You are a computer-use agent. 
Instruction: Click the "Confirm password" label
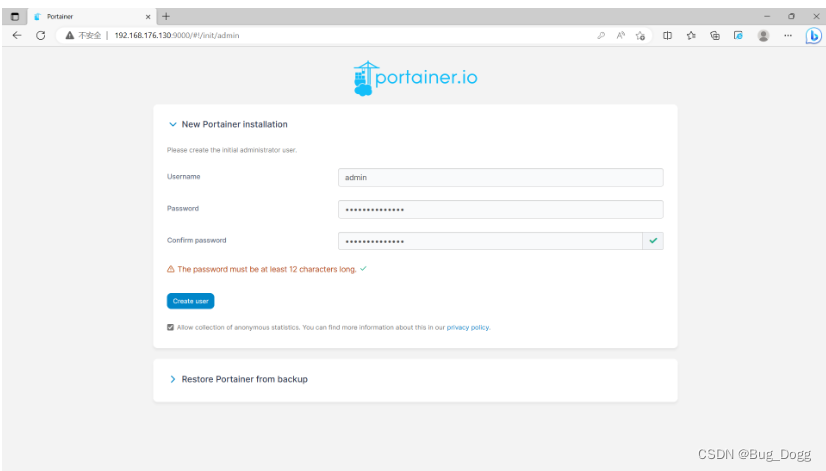(196, 240)
